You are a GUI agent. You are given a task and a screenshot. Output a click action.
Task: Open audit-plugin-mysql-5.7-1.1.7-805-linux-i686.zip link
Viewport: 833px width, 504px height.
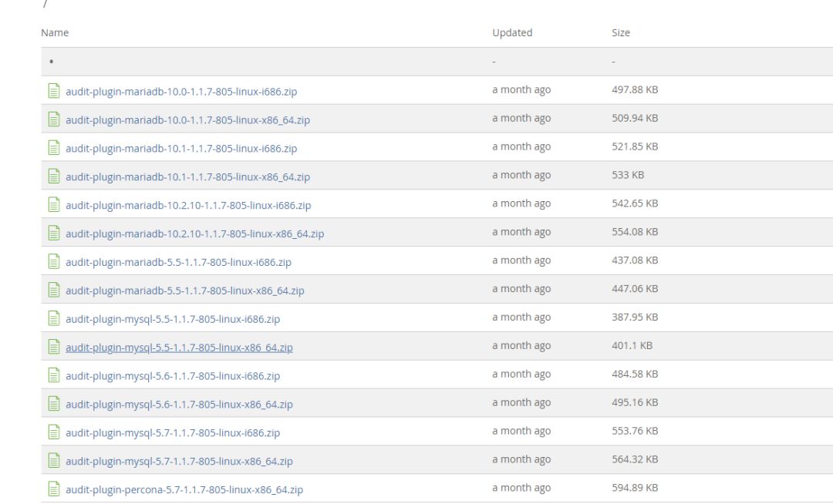click(173, 433)
